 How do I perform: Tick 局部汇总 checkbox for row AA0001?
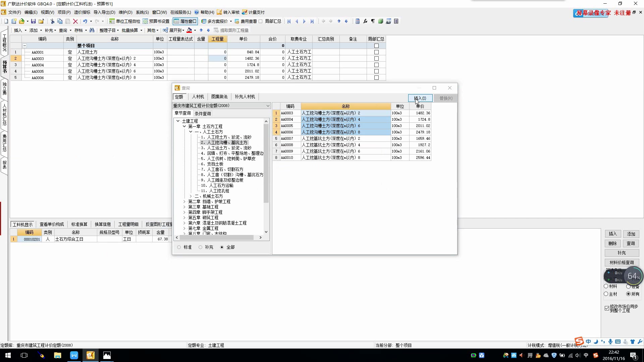[x=376, y=52]
